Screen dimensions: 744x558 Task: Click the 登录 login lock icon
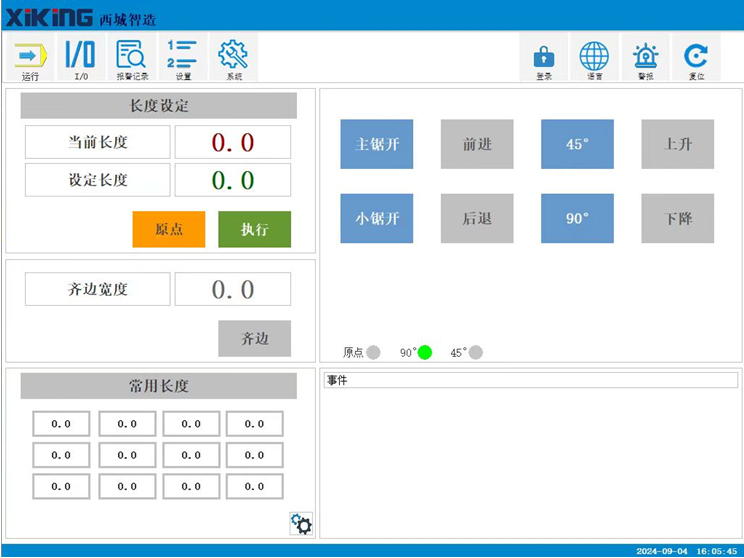pyautogui.click(x=543, y=58)
